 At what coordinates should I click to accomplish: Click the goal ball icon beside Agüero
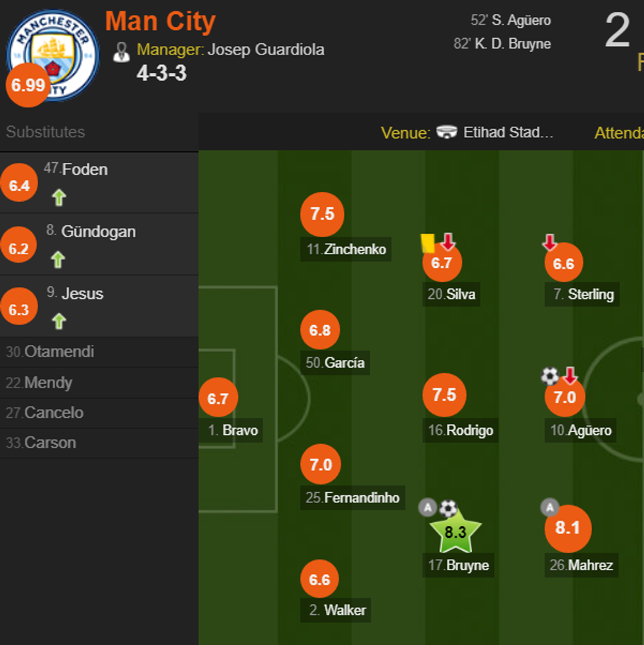coord(549,376)
